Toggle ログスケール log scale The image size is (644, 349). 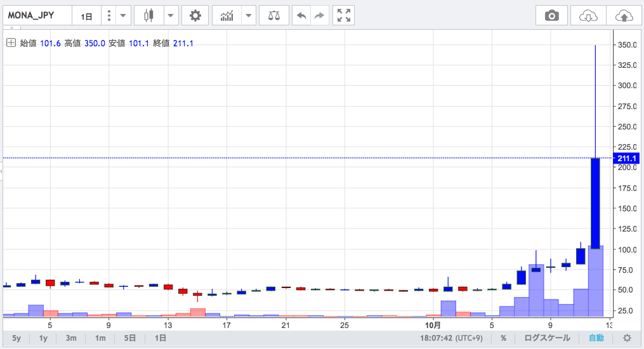(x=547, y=338)
